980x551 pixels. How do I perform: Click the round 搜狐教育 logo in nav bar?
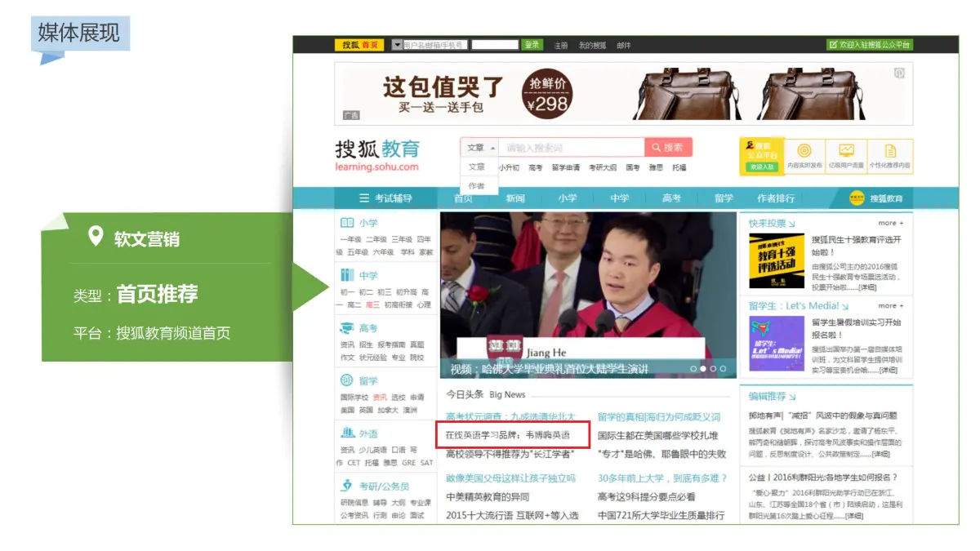tap(857, 198)
